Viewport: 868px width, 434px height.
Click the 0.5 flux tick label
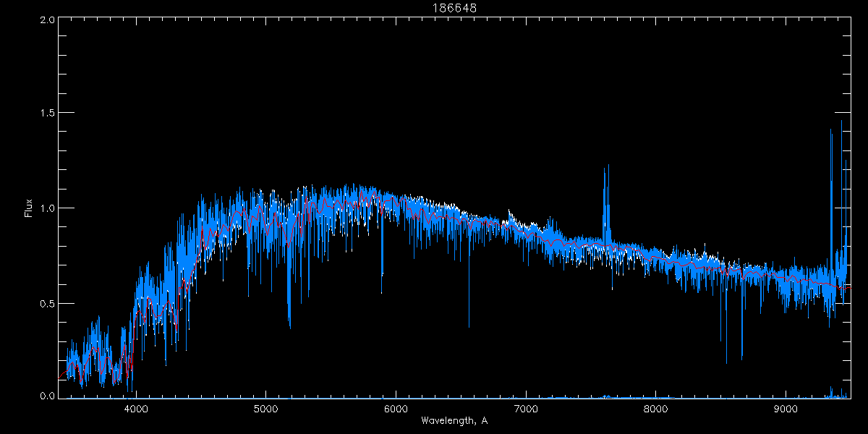[x=45, y=302]
